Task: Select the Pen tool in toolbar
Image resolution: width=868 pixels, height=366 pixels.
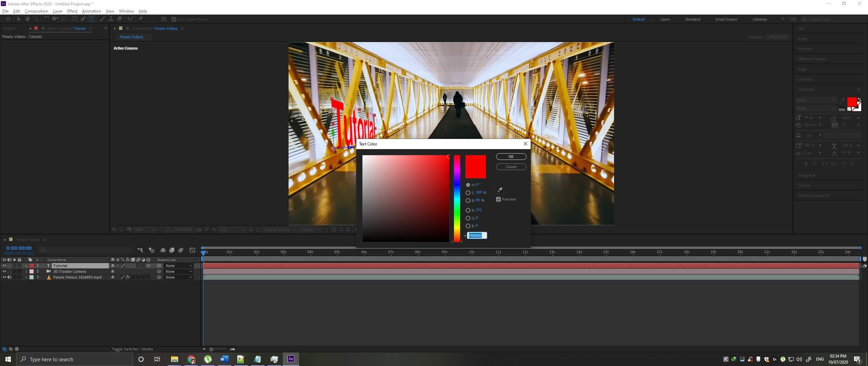Action: click(x=83, y=19)
